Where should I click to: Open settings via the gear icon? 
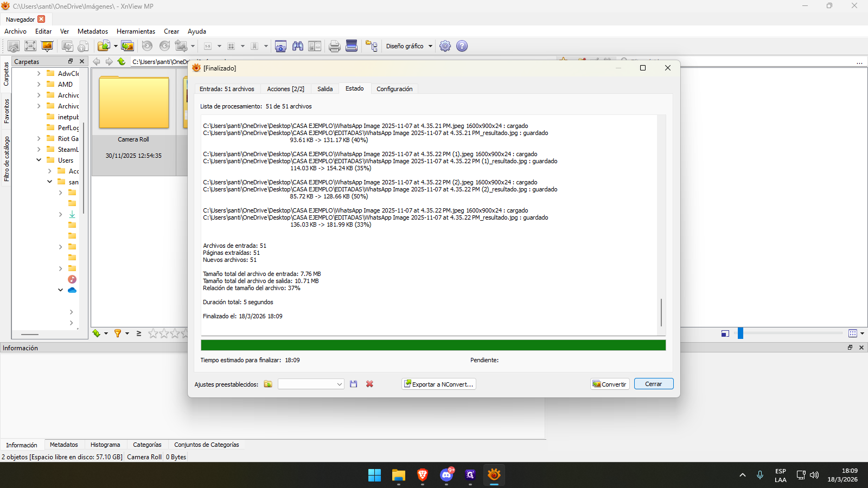click(x=445, y=46)
